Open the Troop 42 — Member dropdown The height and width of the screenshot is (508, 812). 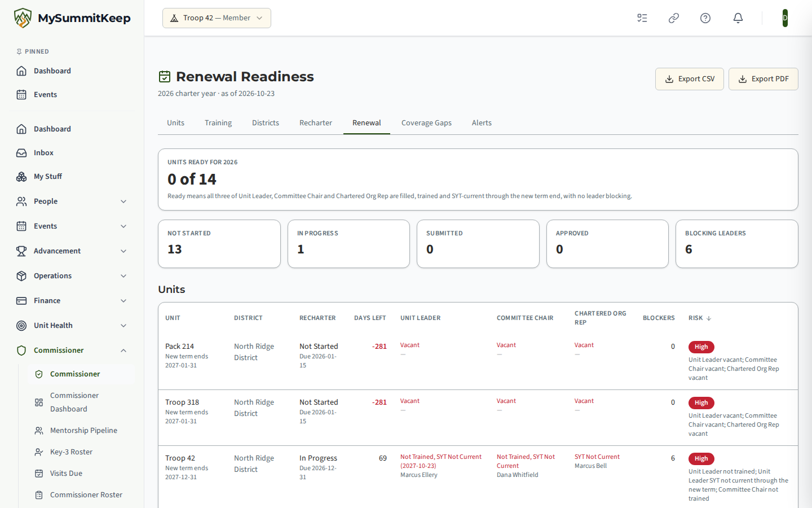(217, 18)
